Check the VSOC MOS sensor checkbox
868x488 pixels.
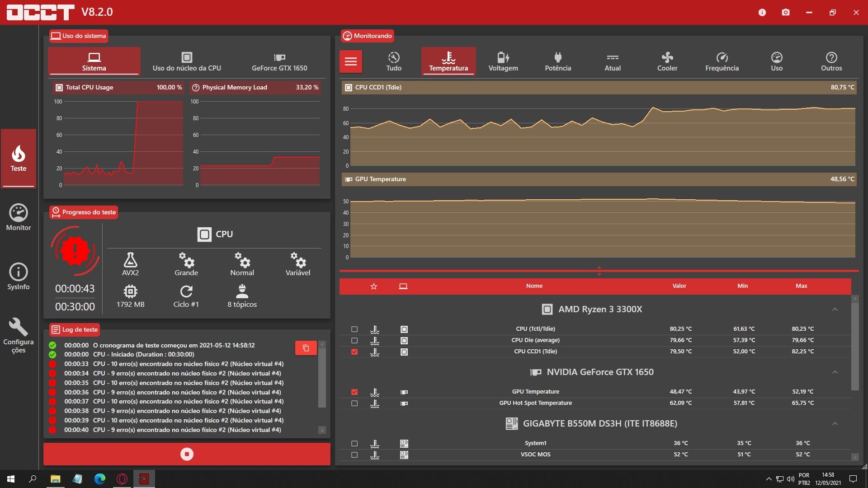(354, 455)
